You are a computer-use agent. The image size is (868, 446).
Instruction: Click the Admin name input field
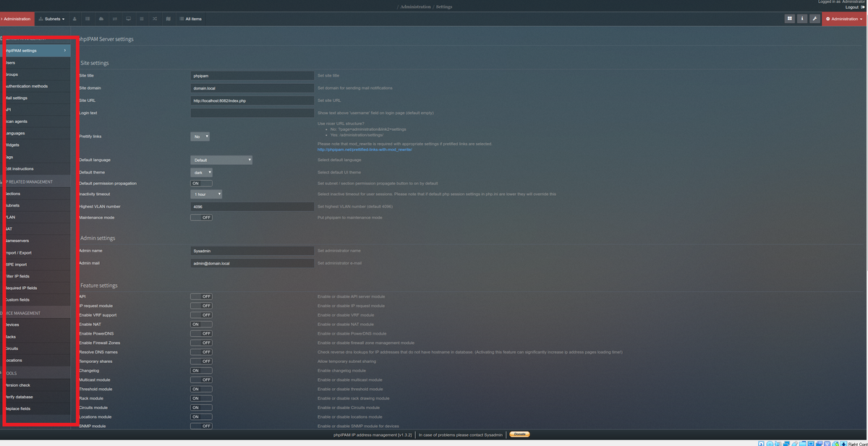coord(252,251)
